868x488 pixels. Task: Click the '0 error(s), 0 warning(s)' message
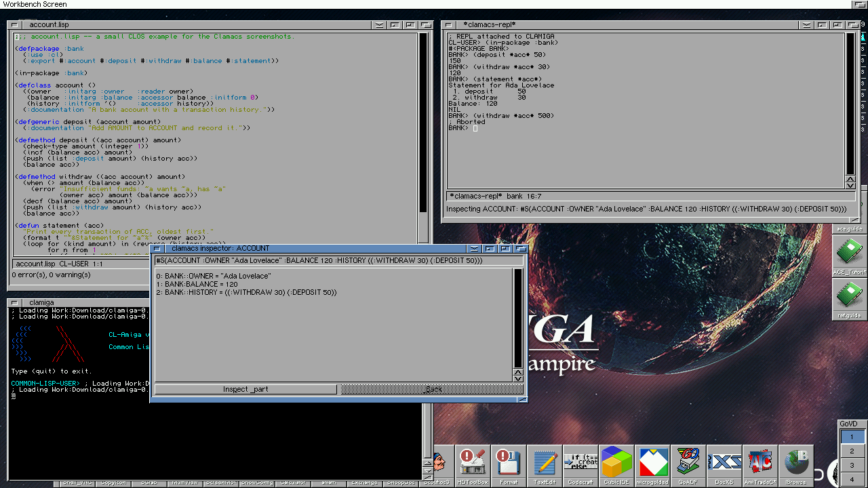[x=52, y=274]
